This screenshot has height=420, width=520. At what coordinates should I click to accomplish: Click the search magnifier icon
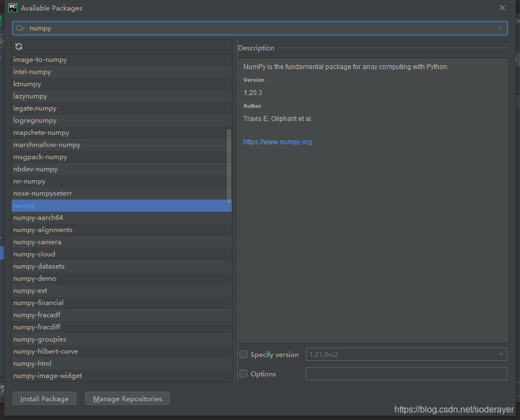point(19,28)
